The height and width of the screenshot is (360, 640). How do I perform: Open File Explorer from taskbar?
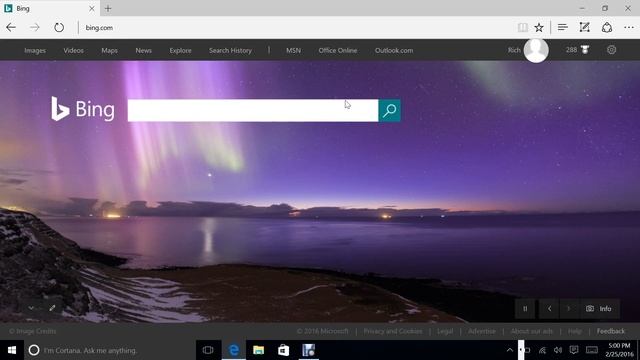[x=258, y=350]
